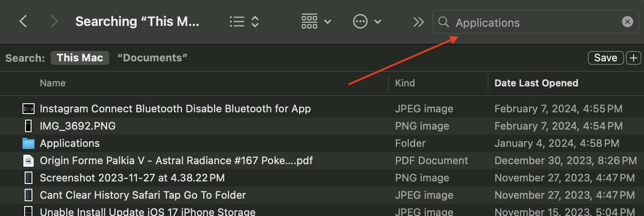The height and width of the screenshot is (216, 644).
Task: Select the Origin Forme Palkia PDF icon
Action: point(29,161)
